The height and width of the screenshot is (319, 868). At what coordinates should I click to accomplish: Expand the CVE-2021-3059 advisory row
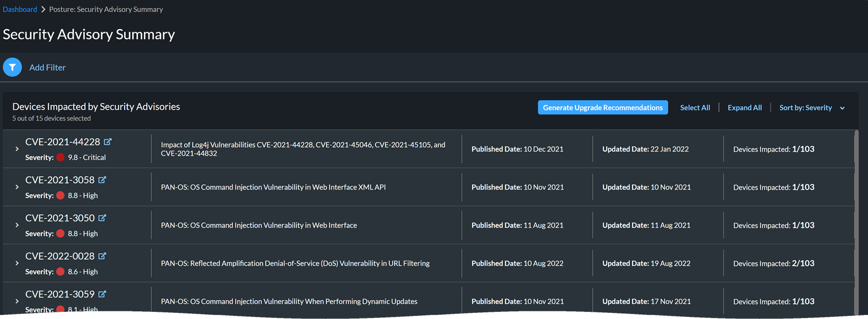(17, 302)
